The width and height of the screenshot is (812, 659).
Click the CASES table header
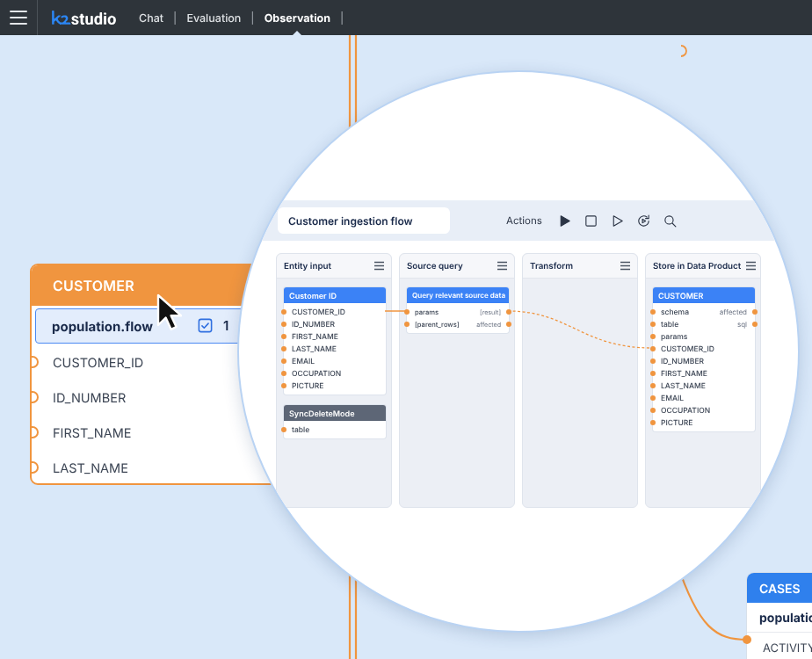[779, 589]
